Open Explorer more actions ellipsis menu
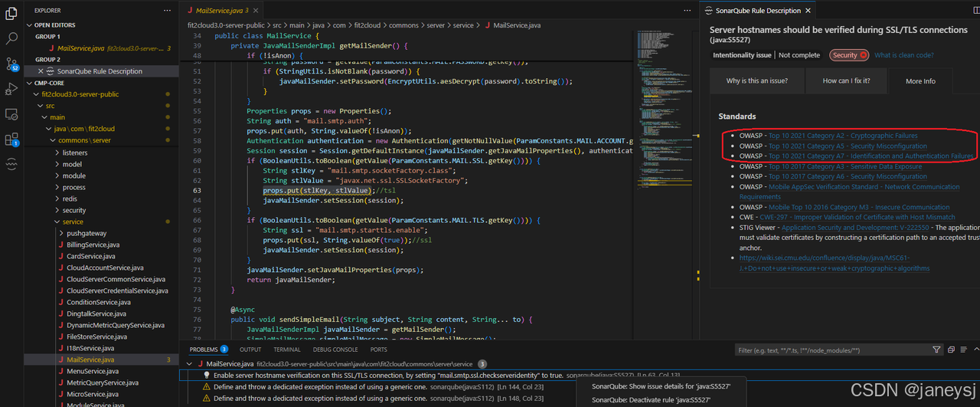980x407 pixels. tap(168, 11)
